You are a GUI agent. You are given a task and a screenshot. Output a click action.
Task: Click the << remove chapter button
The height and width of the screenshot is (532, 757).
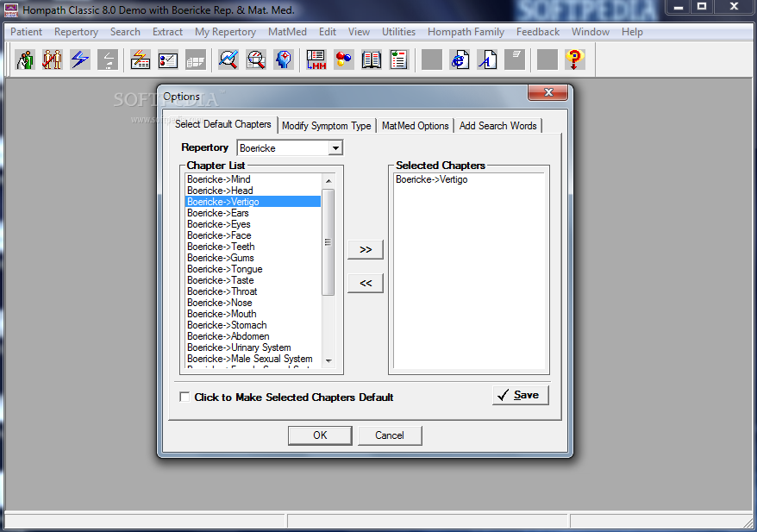click(x=366, y=283)
